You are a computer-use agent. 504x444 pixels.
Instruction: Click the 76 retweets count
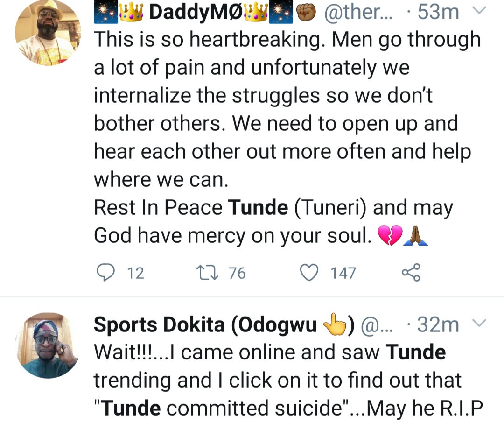(x=237, y=273)
